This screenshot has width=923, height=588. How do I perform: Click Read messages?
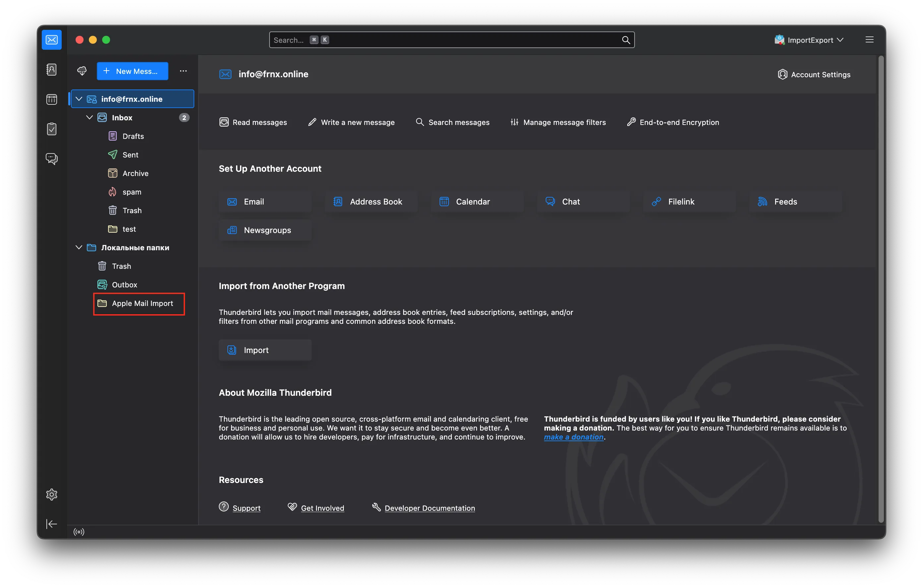(x=253, y=122)
